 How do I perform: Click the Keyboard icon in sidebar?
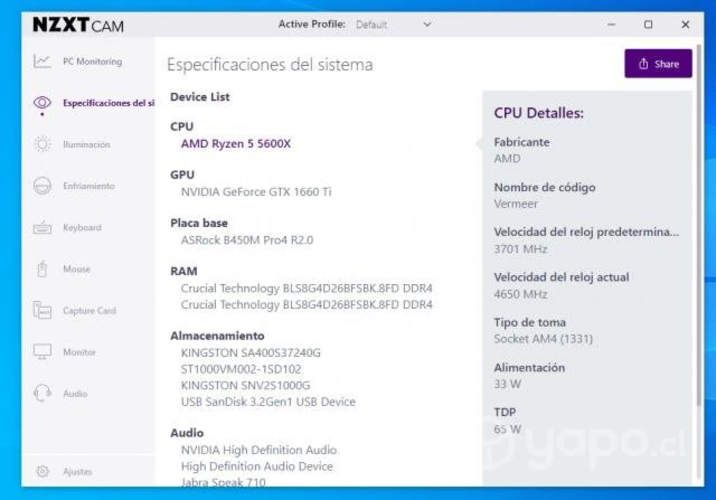(42, 228)
